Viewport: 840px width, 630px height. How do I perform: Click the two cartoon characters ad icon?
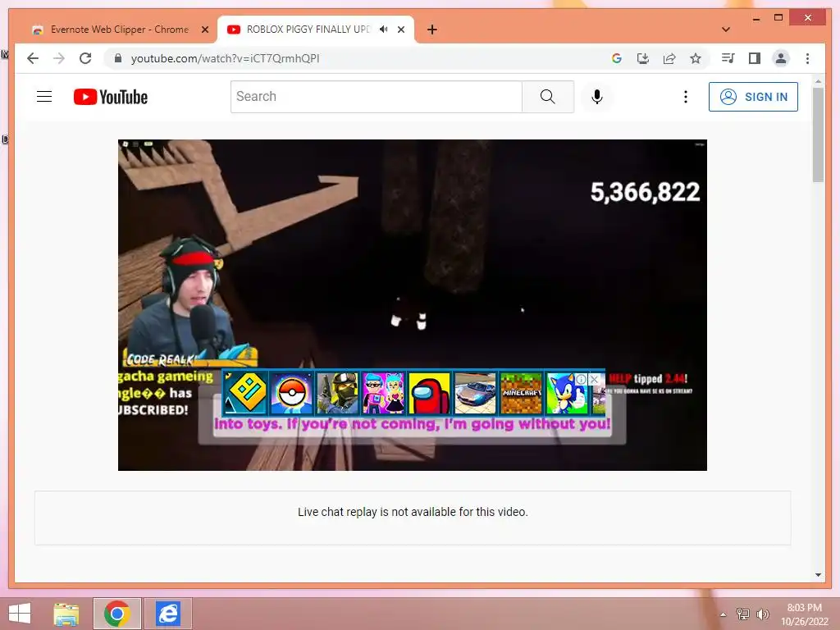[383, 393]
